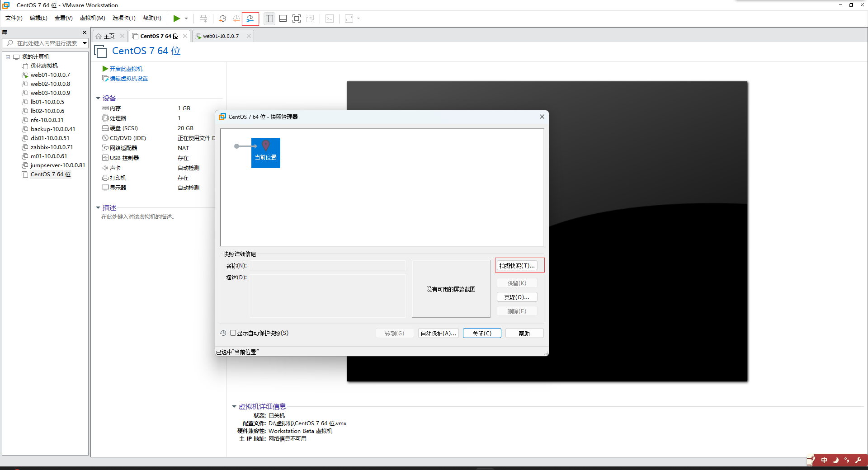Open the stretch display dropdown arrow
868x470 pixels.
(359, 19)
